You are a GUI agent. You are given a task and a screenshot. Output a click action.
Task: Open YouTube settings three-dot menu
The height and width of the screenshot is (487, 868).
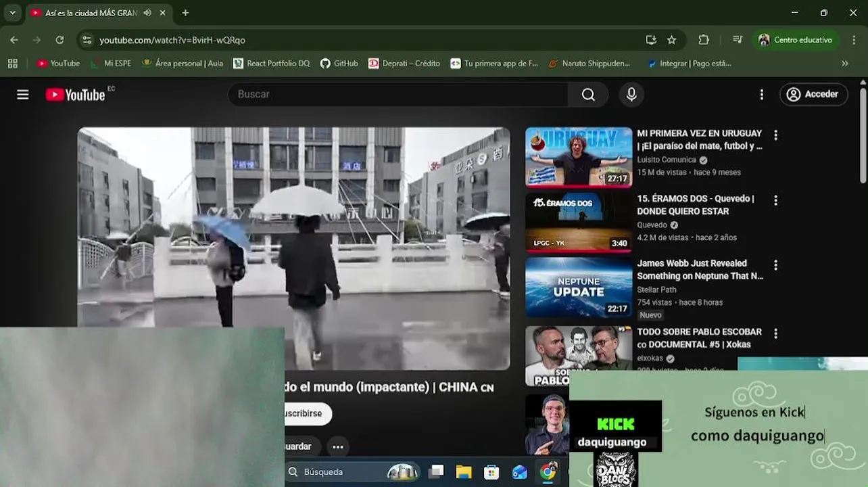click(762, 95)
